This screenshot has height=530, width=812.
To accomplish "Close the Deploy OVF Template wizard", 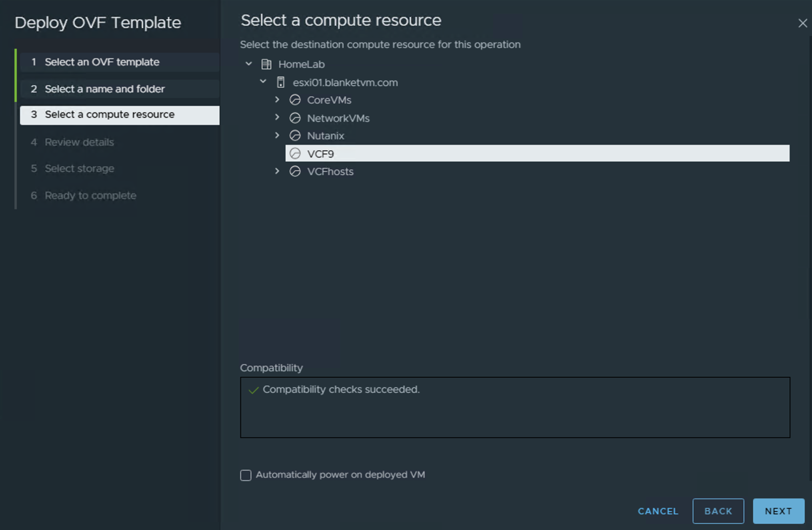I will 803,23.
